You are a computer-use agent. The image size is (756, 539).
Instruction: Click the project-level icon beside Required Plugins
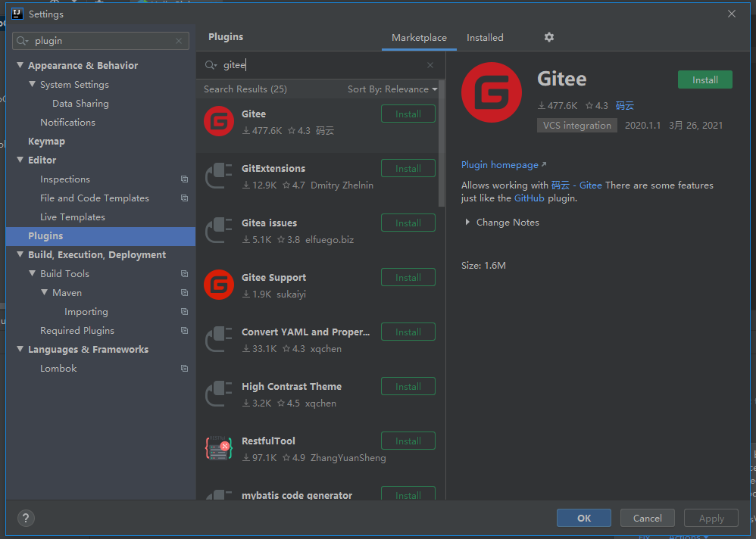pos(184,330)
